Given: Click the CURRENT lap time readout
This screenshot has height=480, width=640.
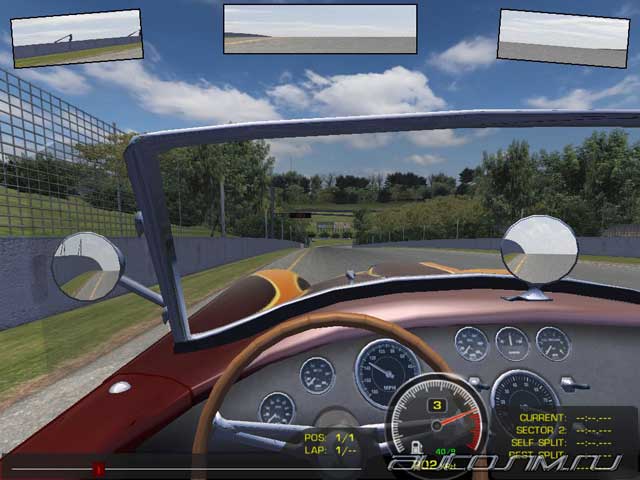Looking at the screenshot, I should [565, 418].
